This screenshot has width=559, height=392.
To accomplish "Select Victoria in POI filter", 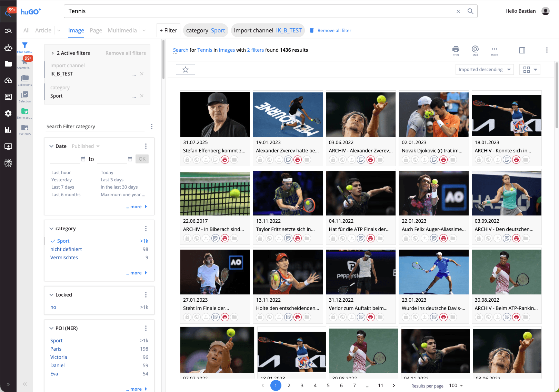I will (59, 357).
